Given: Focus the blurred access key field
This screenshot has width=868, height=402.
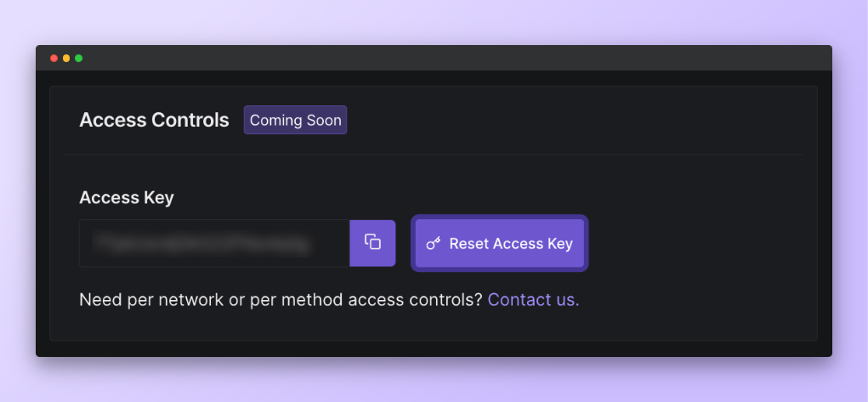Looking at the screenshot, I should click(x=214, y=243).
